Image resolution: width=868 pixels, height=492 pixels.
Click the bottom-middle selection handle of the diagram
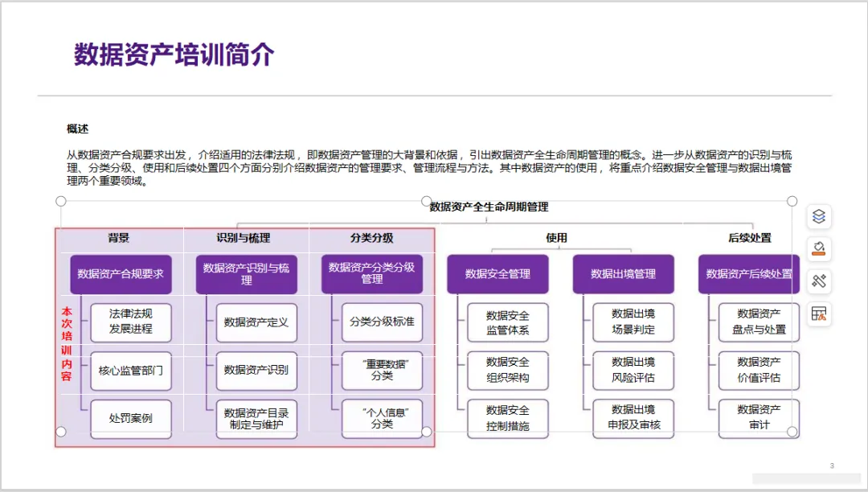pos(426,432)
